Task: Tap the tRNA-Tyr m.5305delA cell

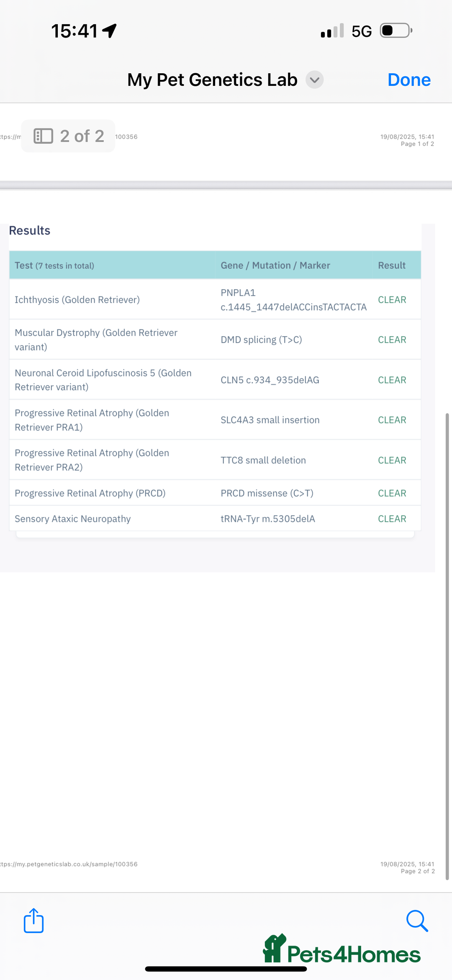Action: tap(267, 519)
